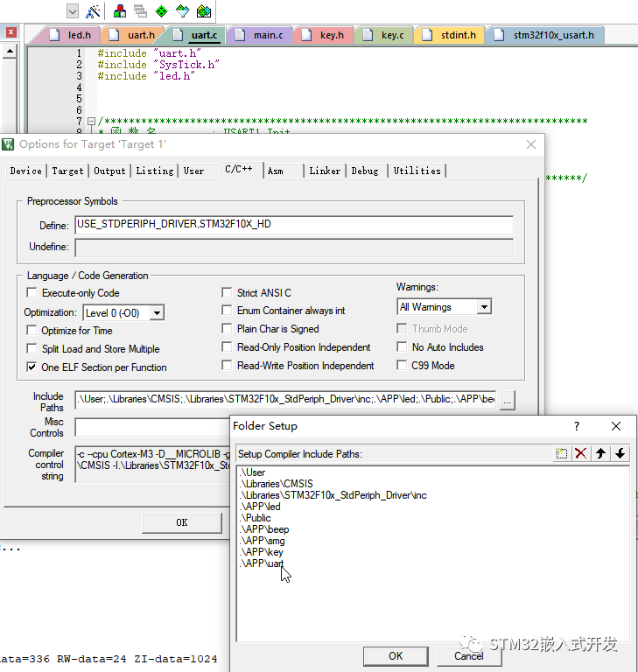
Task: Click the Select Software Packs icon
Action: [182, 11]
